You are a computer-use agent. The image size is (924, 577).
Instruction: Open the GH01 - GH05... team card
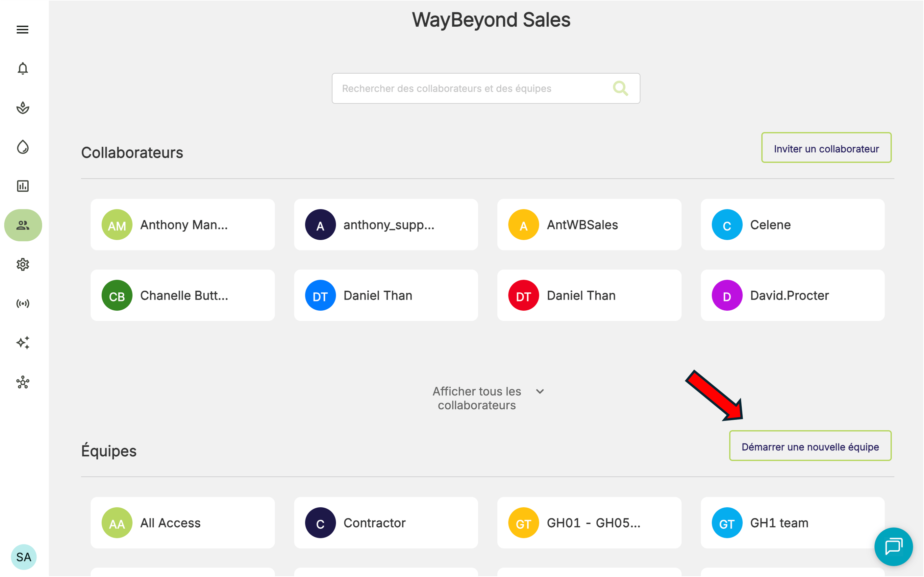click(589, 523)
